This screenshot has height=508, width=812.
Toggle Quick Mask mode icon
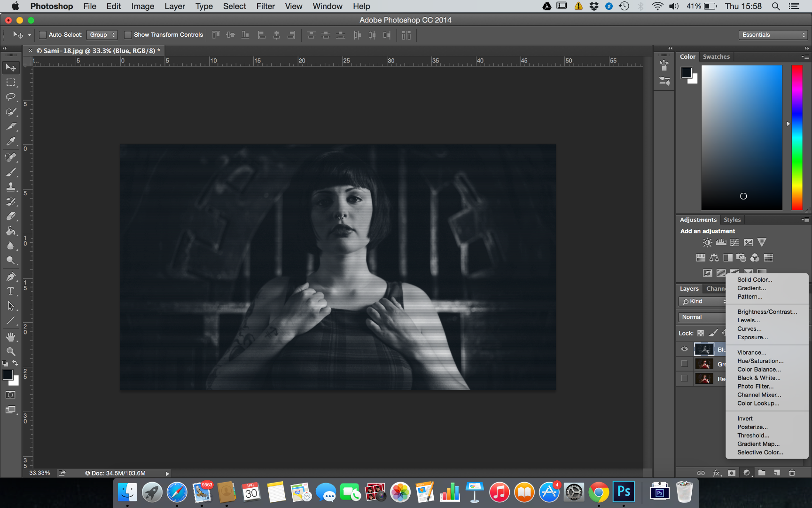click(10, 395)
